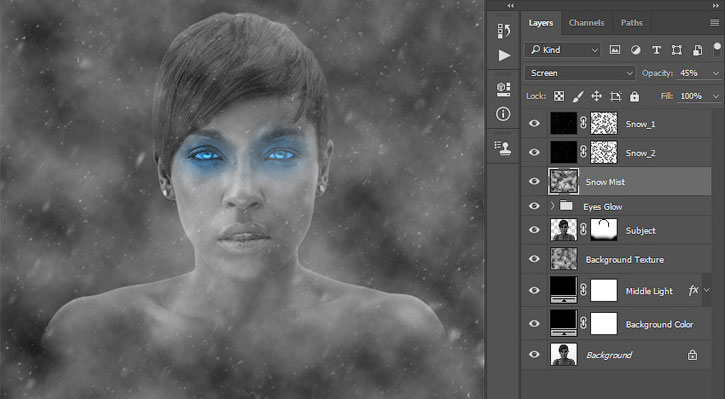Select the Middle Light mask thumbnail
The height and width of the screenshot is (399, 725).
tap(604, 290)
